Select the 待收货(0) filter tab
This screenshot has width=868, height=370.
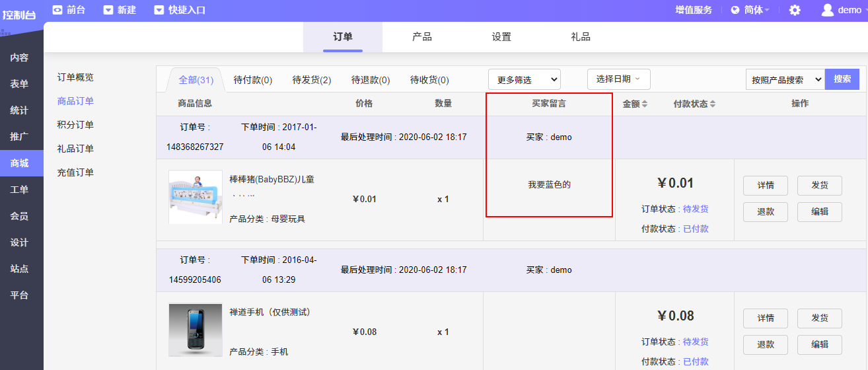coord(429,80)
